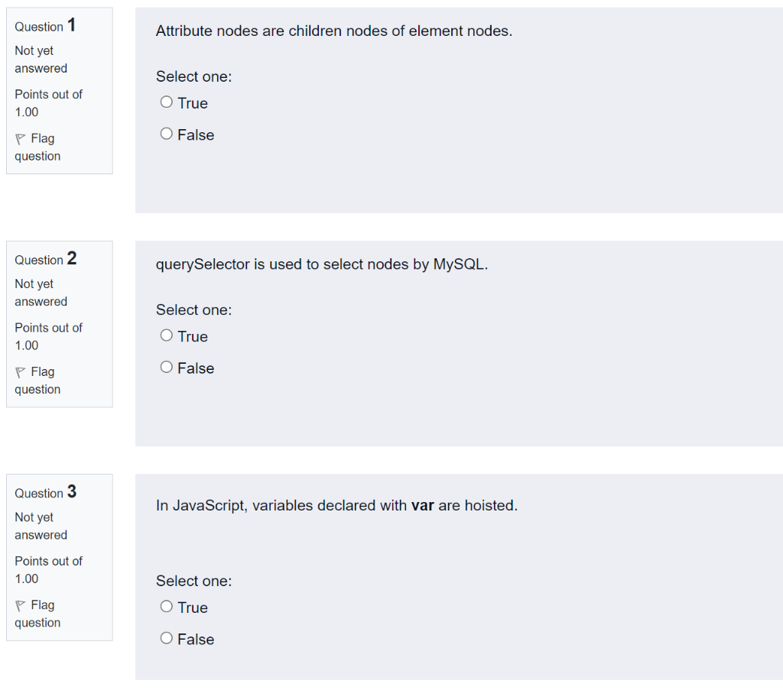Click the Question 2 heading
Viewport: 783px width, 700px height.
click(x=45, y=259)
